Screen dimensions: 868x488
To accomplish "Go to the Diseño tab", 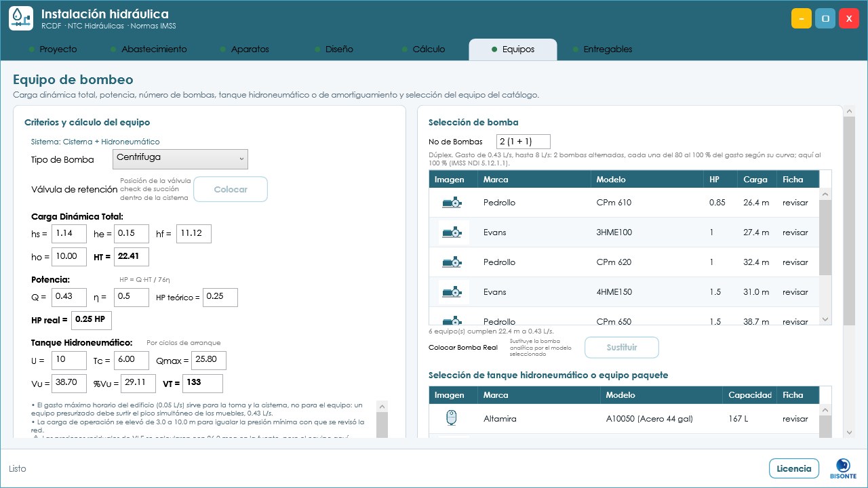I will 334,49.
